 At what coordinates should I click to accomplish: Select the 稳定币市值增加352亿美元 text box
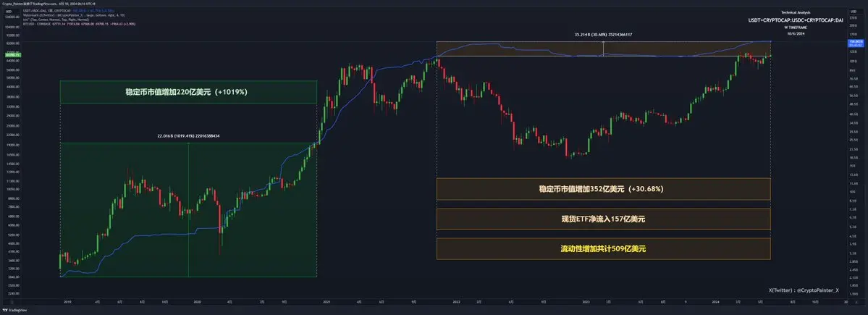pyautogui.click(x=602, y=189)
